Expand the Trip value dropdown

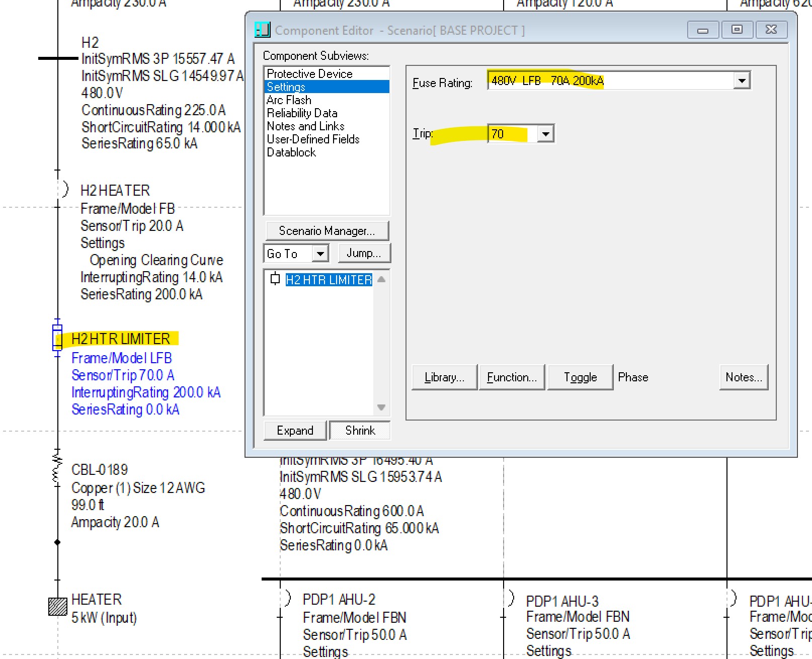pyautogui.click(x=545, y=134)
